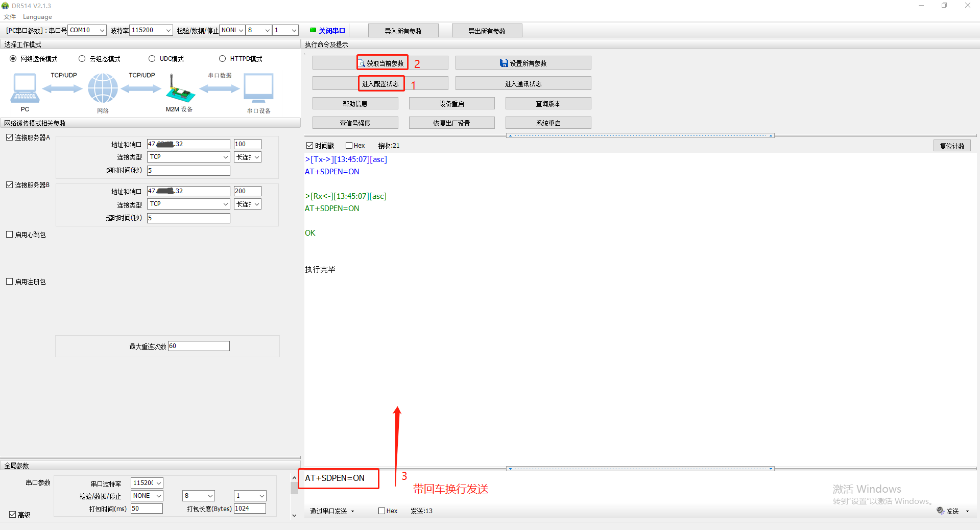Click the green 关闭串口 port indicator
Viewport: 980px width, 530px height.
pyautogui.click(x=313, y=30)
